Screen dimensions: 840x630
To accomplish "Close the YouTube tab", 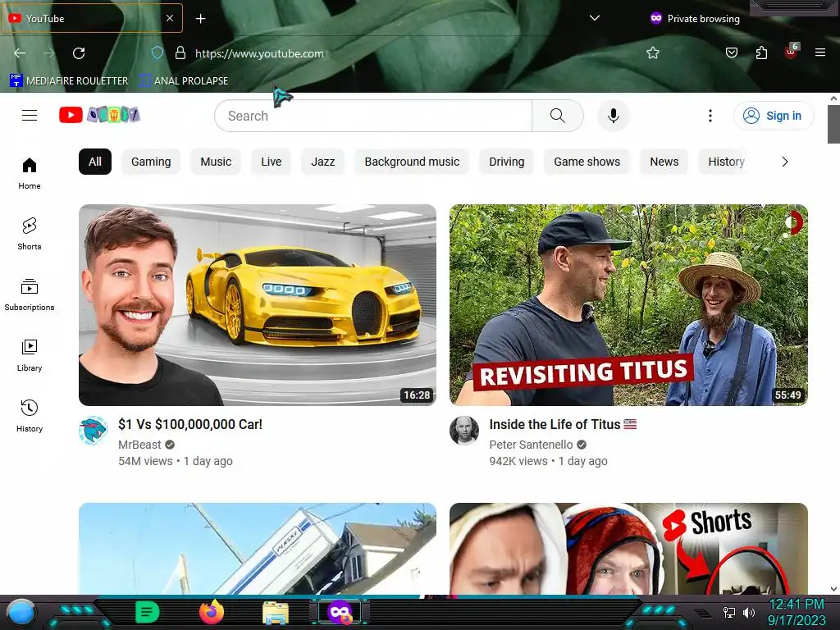I will [x=169, y=18].
